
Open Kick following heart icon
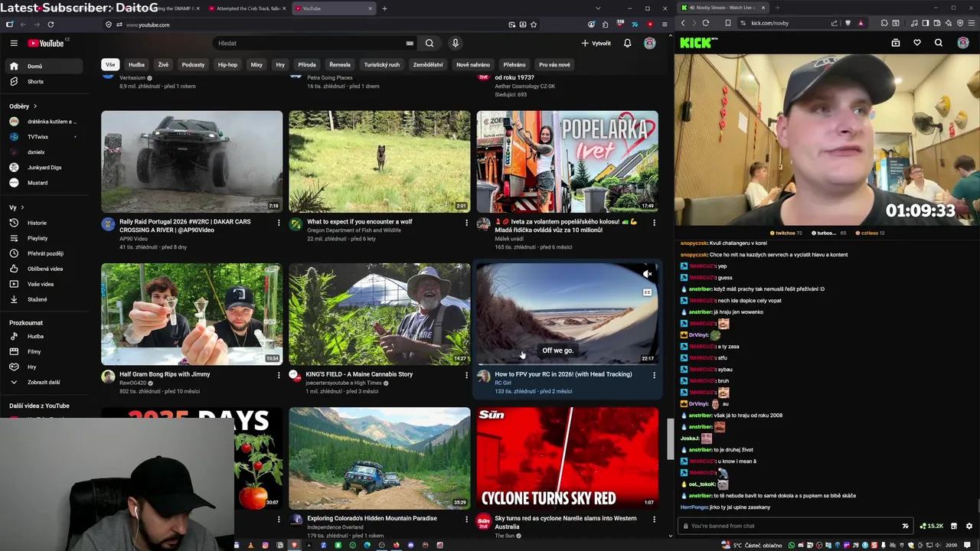click(x=917, y=43)
